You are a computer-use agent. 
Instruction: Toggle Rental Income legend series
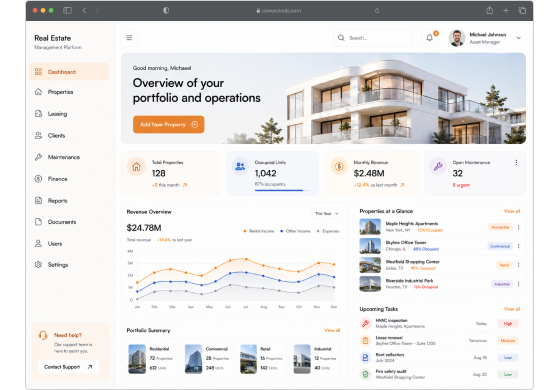click(x=259, y=231)
